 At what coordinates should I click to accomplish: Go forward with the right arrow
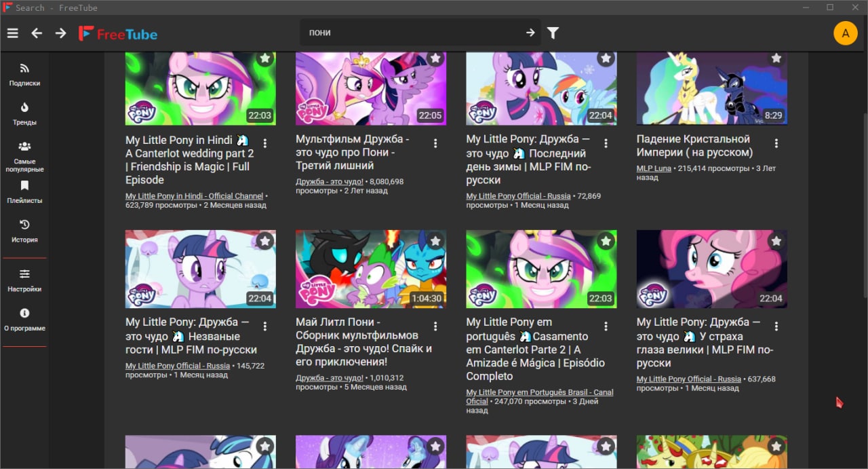click(x=61, y=33)
